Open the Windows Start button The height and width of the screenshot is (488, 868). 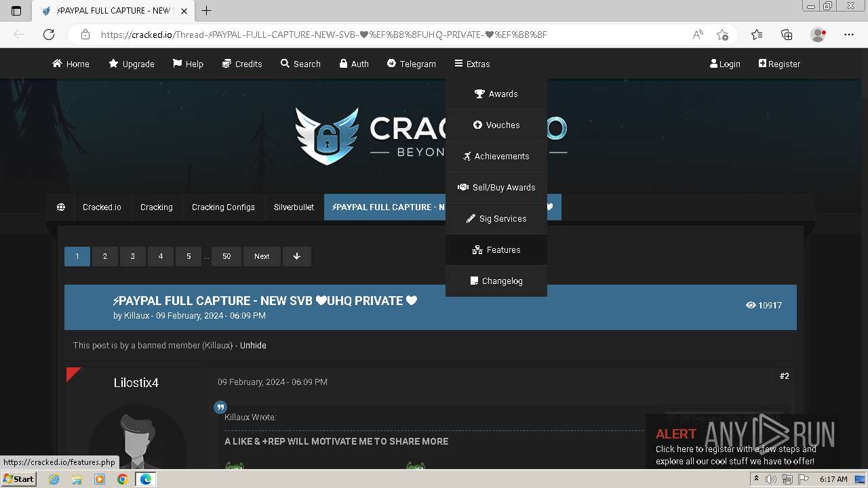18,479
